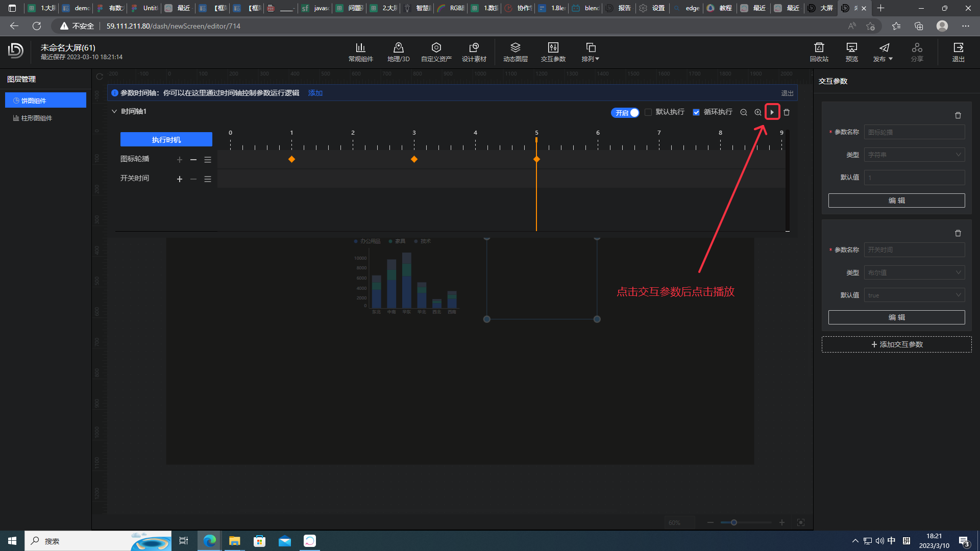This screenshot has width=980, height=551.
Task: Collapse the 时间轴1 section
Action: [x=114, y=111]
